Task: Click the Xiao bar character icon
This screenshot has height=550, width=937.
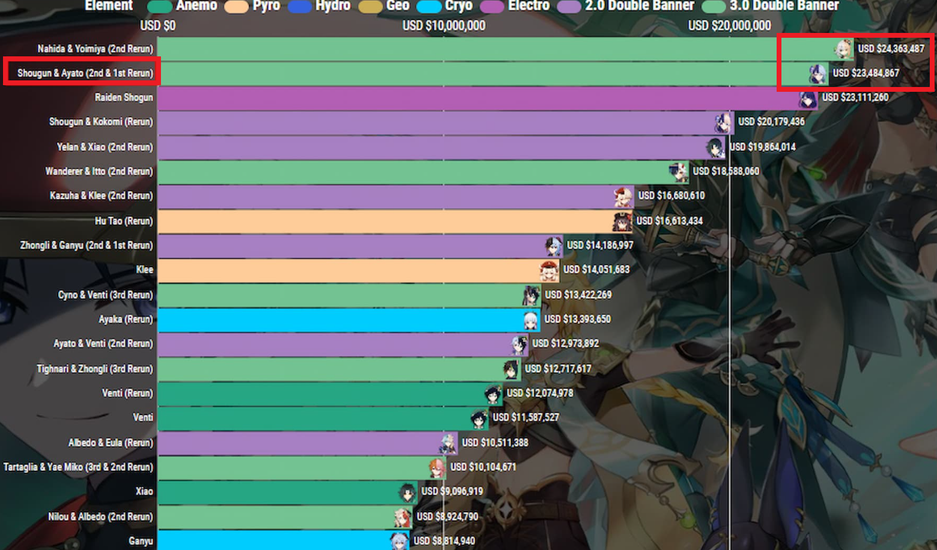Action: pos(408,492)
